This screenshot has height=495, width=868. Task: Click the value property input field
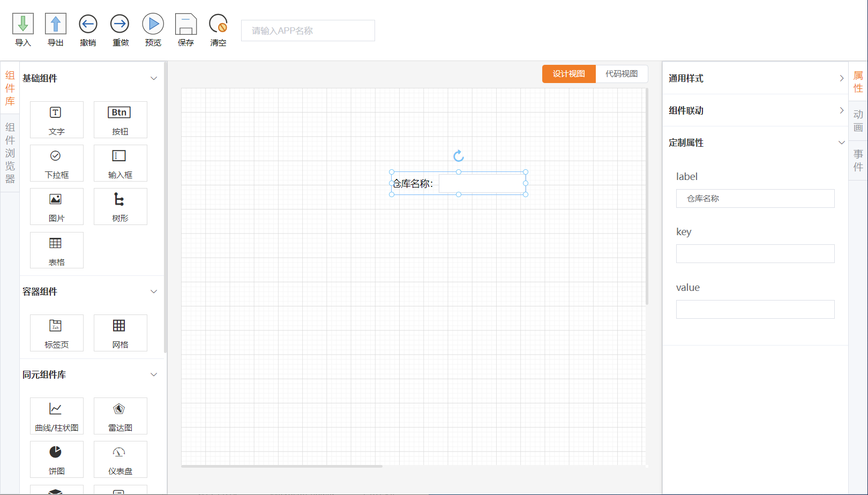pos(755,309)
